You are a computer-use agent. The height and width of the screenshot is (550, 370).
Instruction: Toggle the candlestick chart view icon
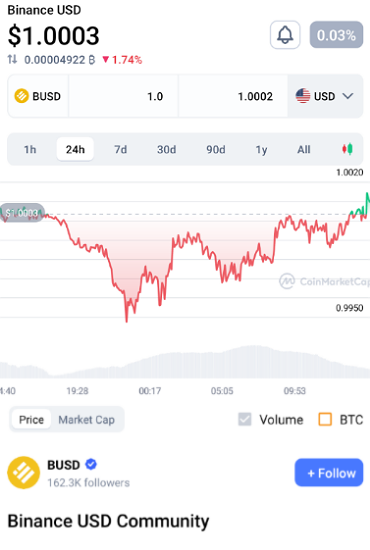pyautogui.click(x=347, y=149)
